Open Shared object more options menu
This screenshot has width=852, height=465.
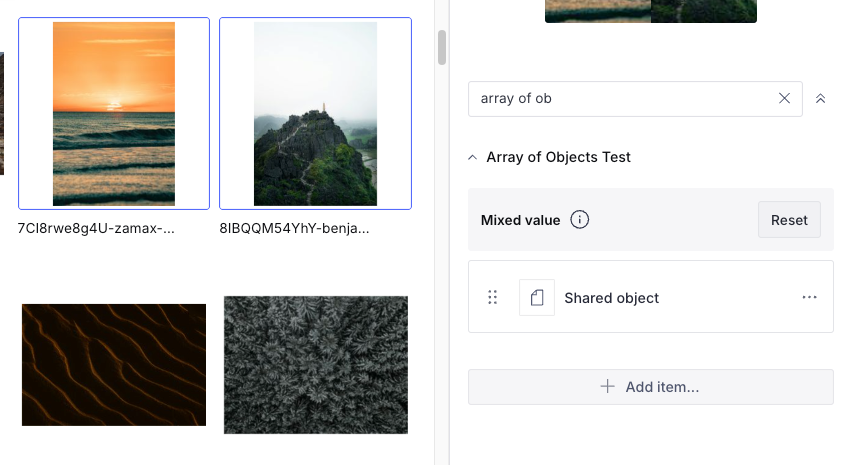click(x=810, y=297)
